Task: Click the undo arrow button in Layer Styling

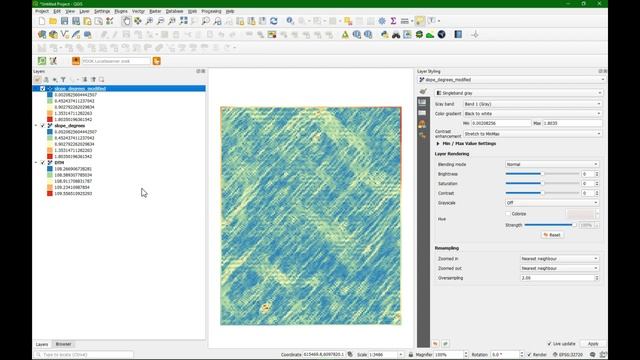Action: pos(435,344)
